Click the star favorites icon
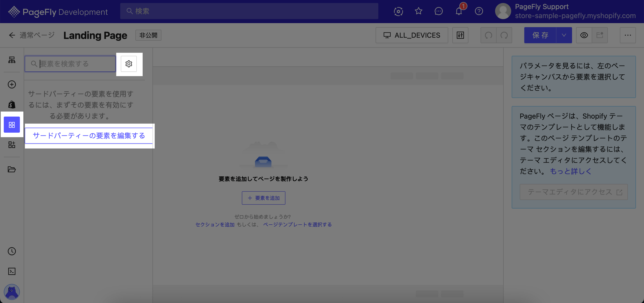This screenshot has width=644, height=303. pos(419,11)
